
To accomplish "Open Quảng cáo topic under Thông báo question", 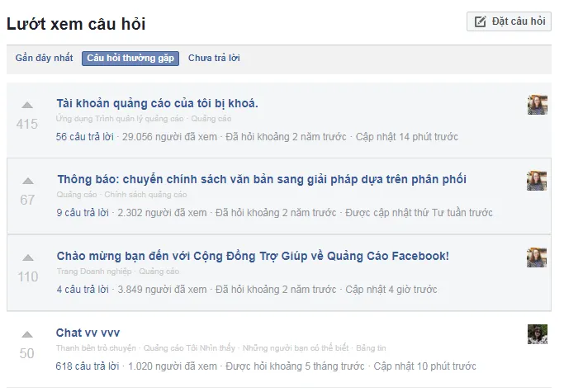I will point(77,195).
